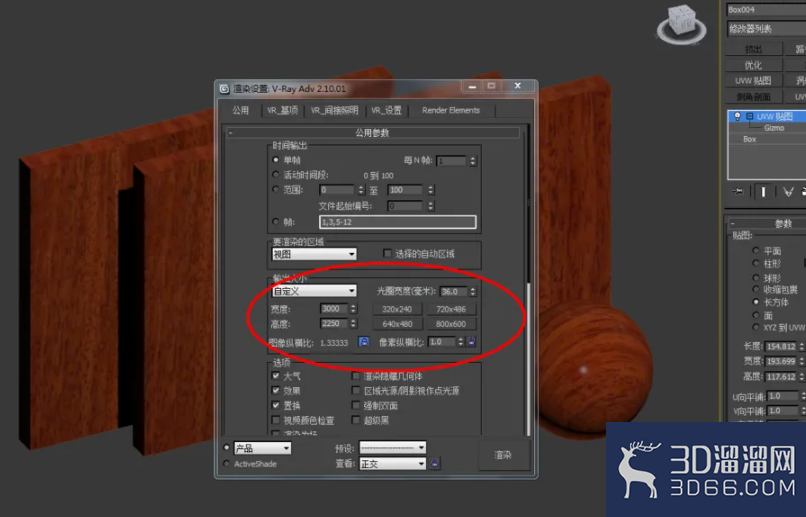Screen dimensions: 806x517
Task: Uncheck the 置换 option
Action: click(276, 405)
